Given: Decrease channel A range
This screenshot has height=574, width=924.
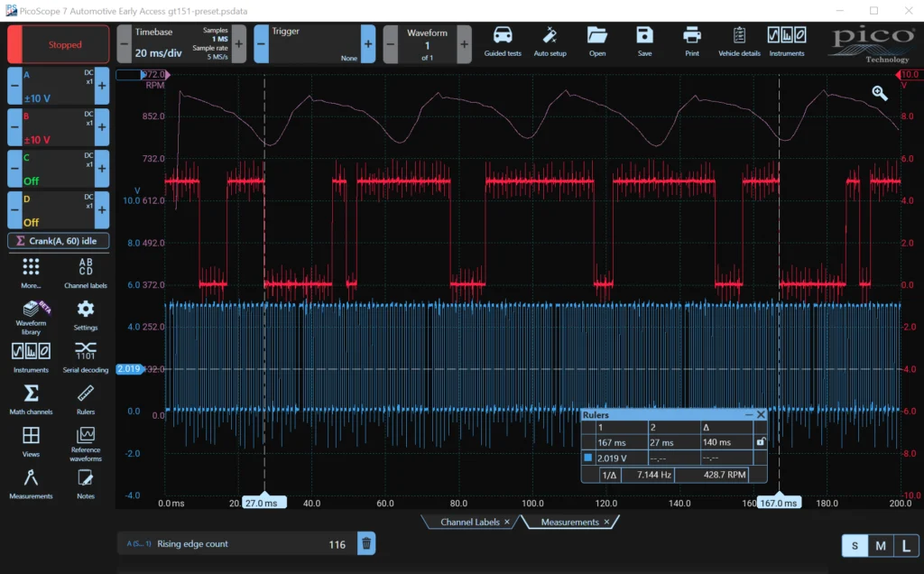Looking at the screenshot, I should [14, 86].
